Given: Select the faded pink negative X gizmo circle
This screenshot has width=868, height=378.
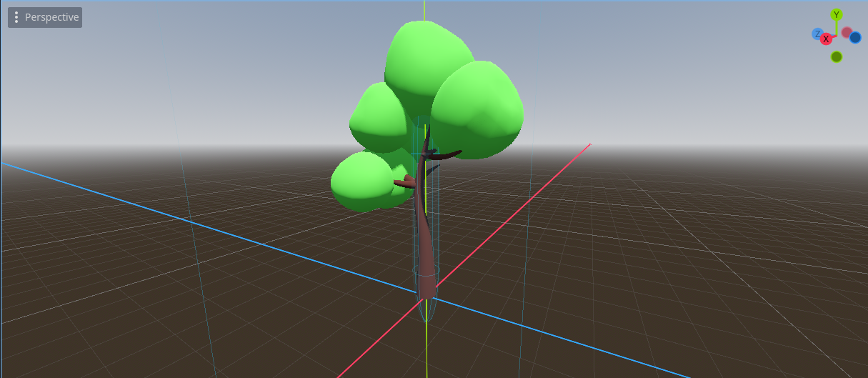Looking at the screenshot, I should pos(847,32).
